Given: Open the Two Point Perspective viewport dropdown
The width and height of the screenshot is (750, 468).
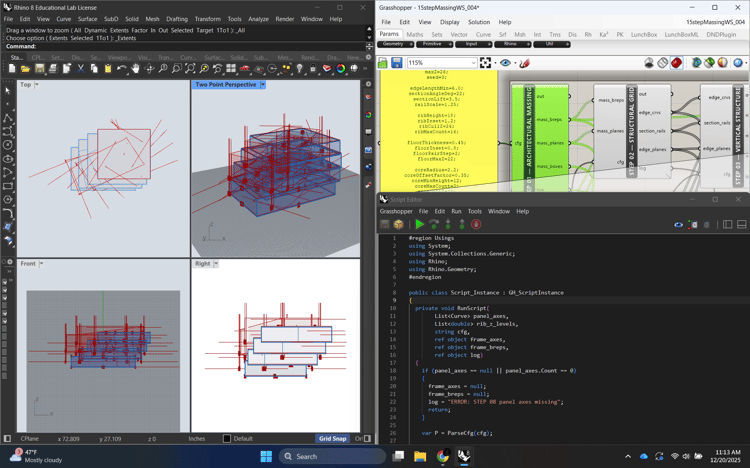Looking at the screenshot, I should 263,85.
